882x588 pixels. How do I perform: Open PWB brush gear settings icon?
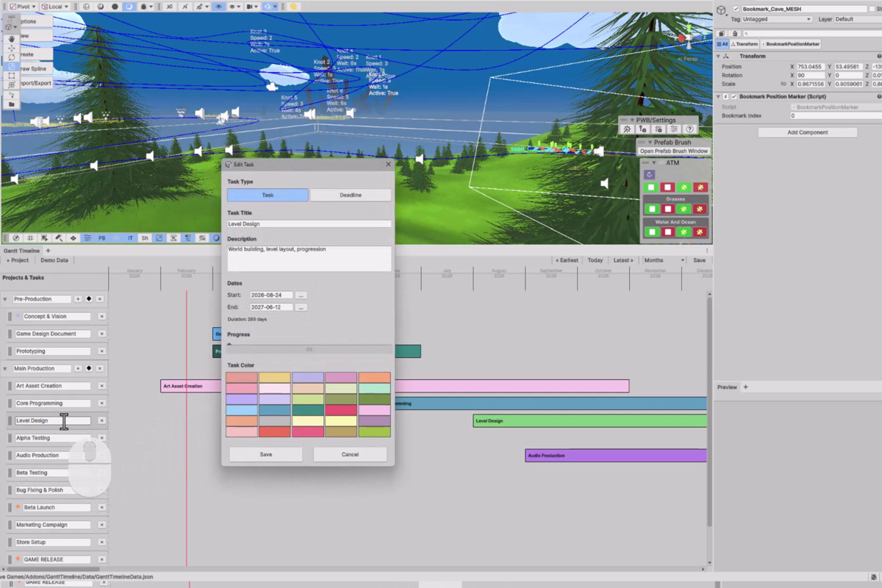pos(642,129)
